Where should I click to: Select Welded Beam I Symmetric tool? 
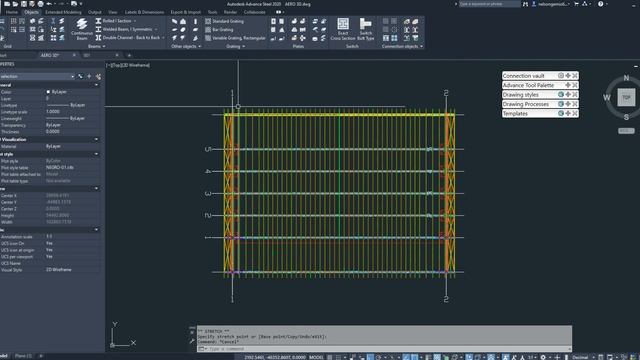point(124,29)
